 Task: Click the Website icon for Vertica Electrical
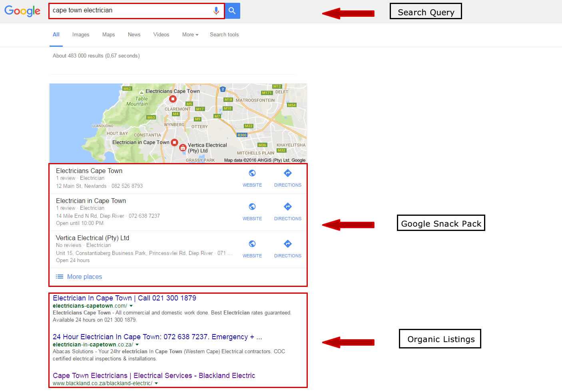click(x=252, y=244)
